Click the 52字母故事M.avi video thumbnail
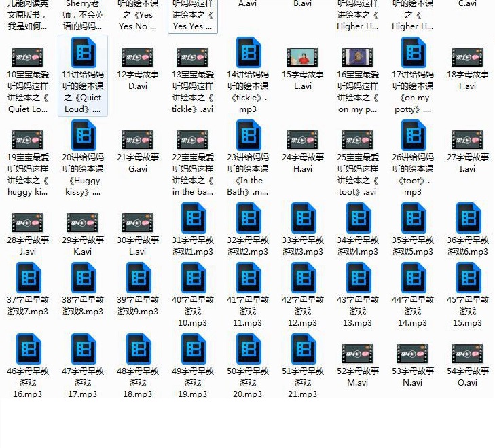This screenshot has width=495, height=448. tap(358, 354)
